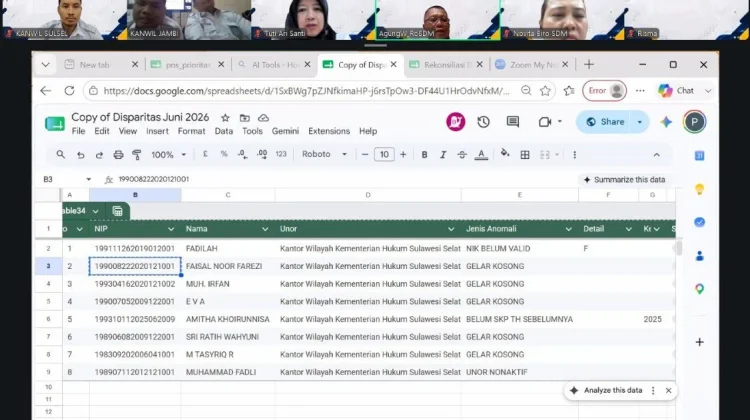
Task: Decrease font size with minus button
Action: 365,154
